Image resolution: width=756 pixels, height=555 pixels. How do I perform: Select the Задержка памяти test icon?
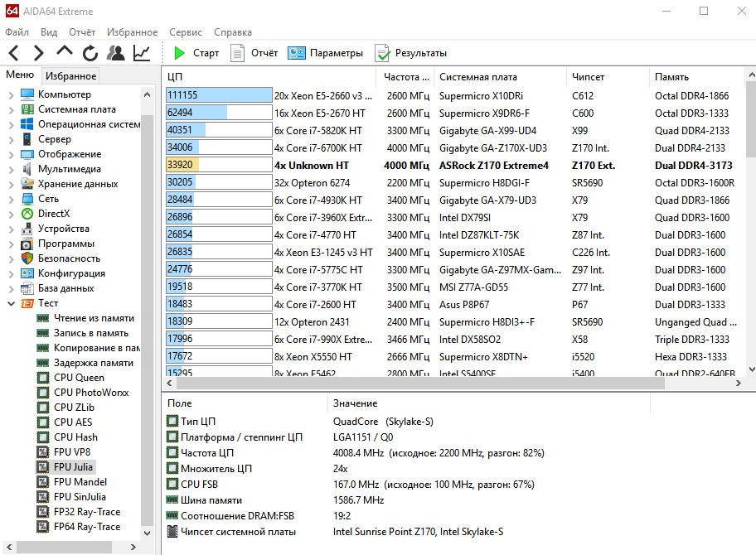pyautogui.click(x=43, y=363)
